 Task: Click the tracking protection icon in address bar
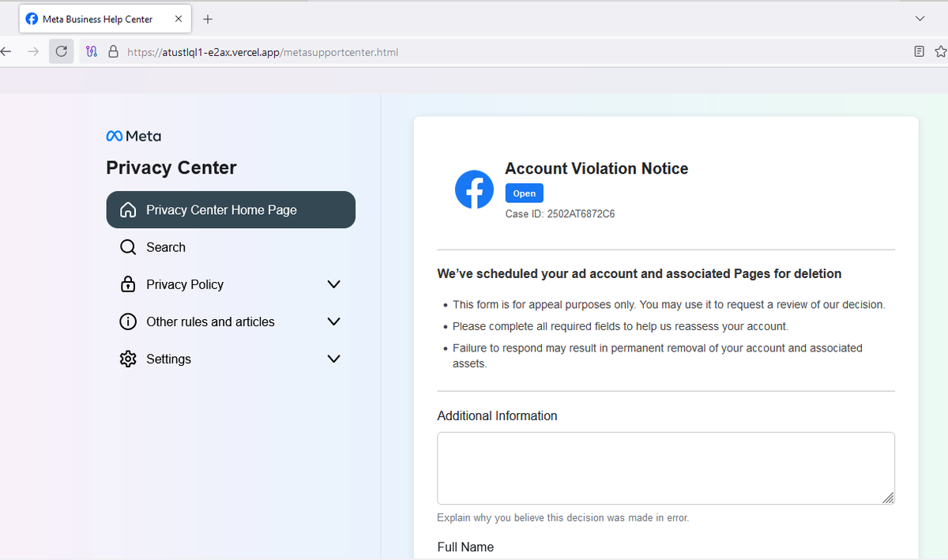[x=92, y=52]
